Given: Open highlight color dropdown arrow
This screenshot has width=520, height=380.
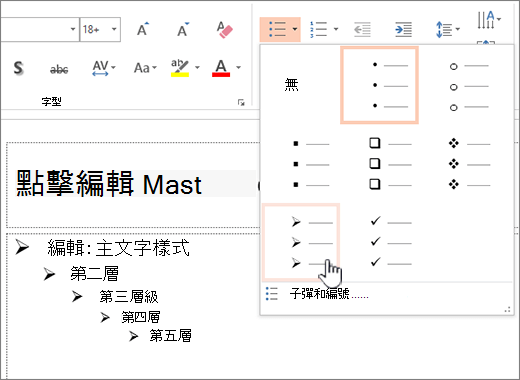Looking at the screenshot, I should coord(197,68).
